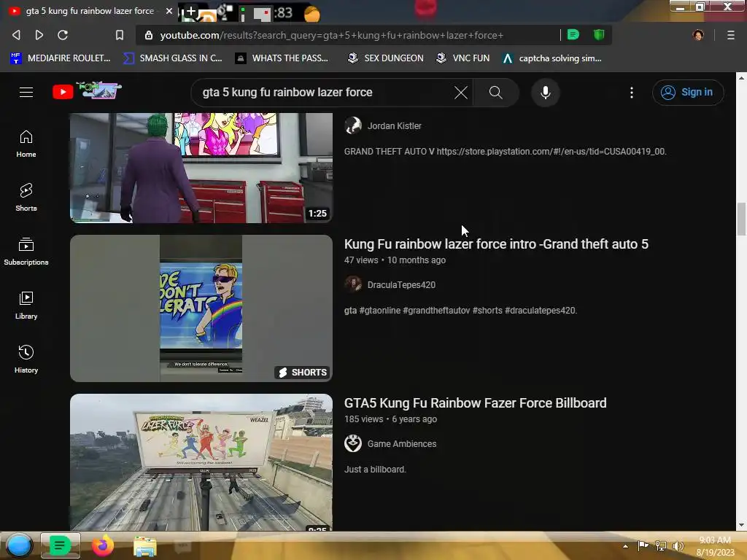The height and width of the screenshot is (560, 747).
Task: Click the padlock site info icon
Action: point(149,35)
